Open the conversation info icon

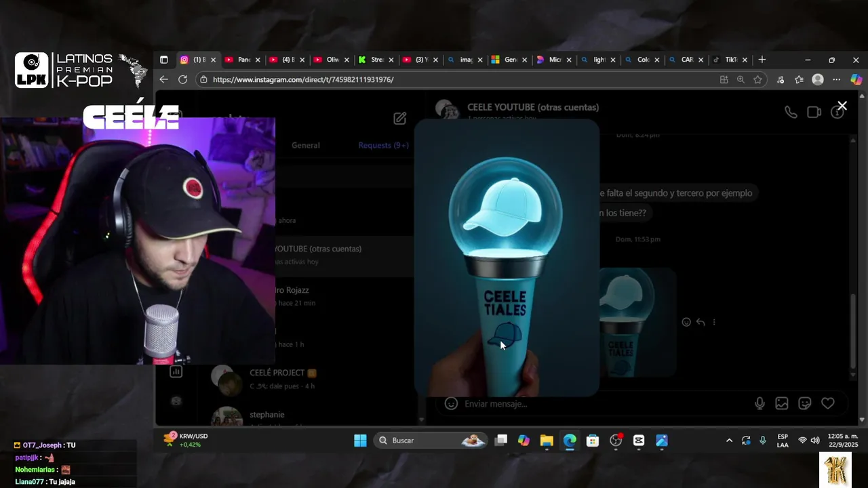coord(837,113)
